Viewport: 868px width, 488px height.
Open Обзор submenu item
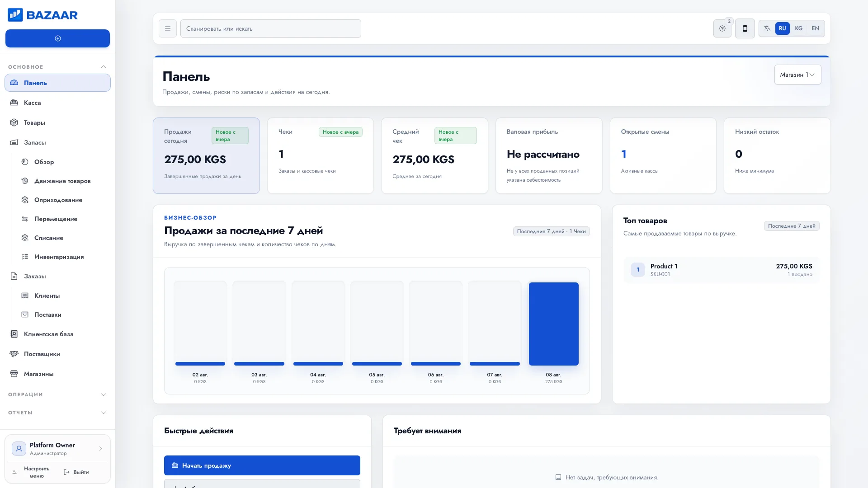62,162
